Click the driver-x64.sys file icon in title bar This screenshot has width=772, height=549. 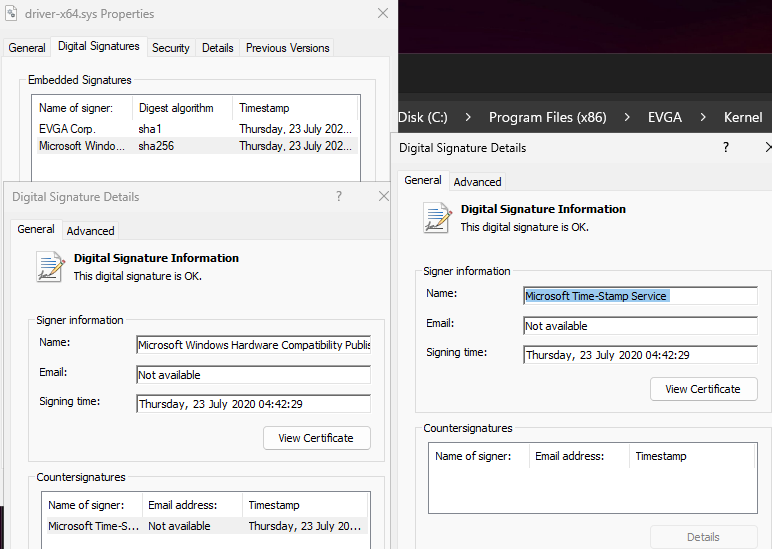tap(12, 14)
